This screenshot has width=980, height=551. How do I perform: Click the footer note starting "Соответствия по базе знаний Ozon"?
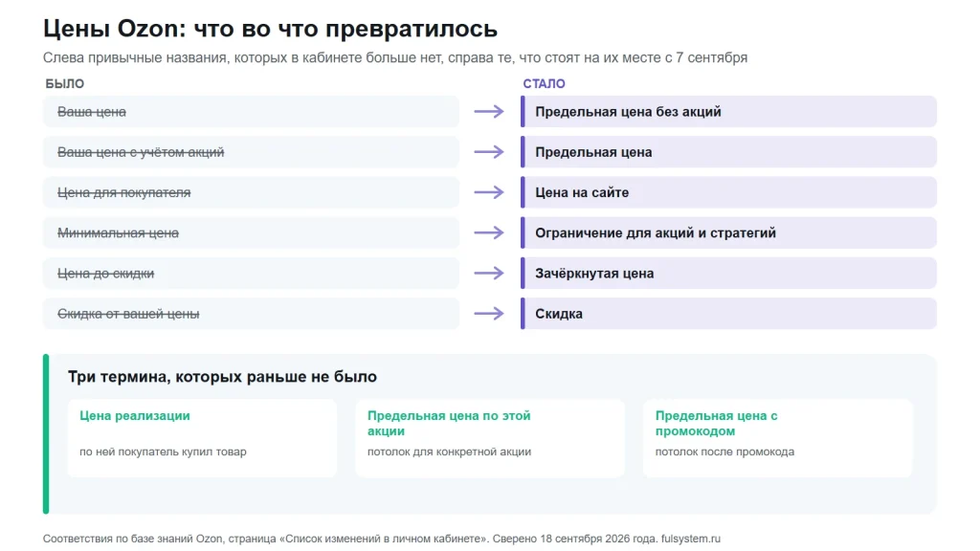[381, 539]
